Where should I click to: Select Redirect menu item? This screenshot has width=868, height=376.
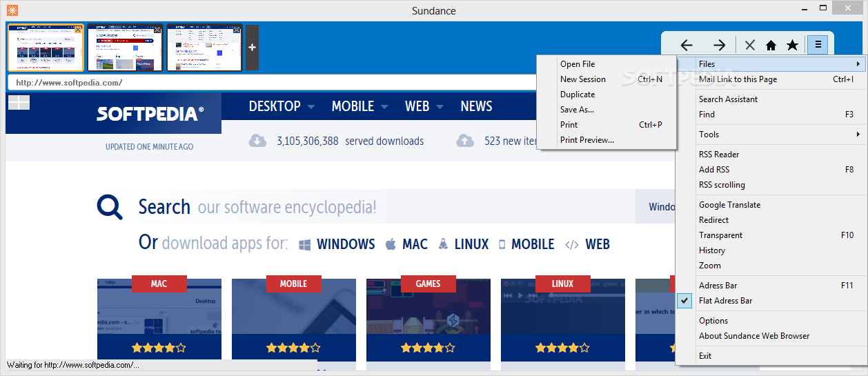click(771, 220)
